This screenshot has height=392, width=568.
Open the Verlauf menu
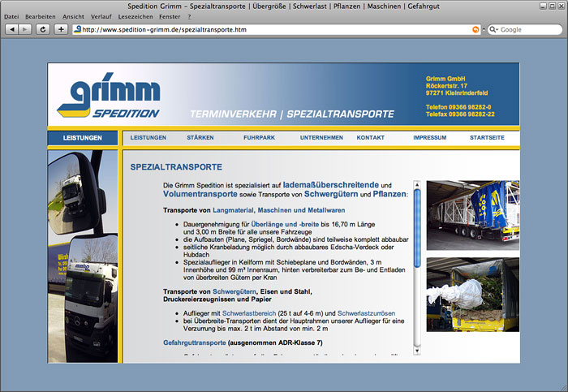point(101,17)
